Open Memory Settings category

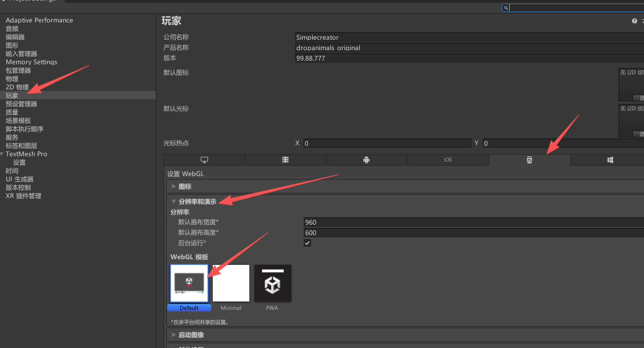(31, 62)
